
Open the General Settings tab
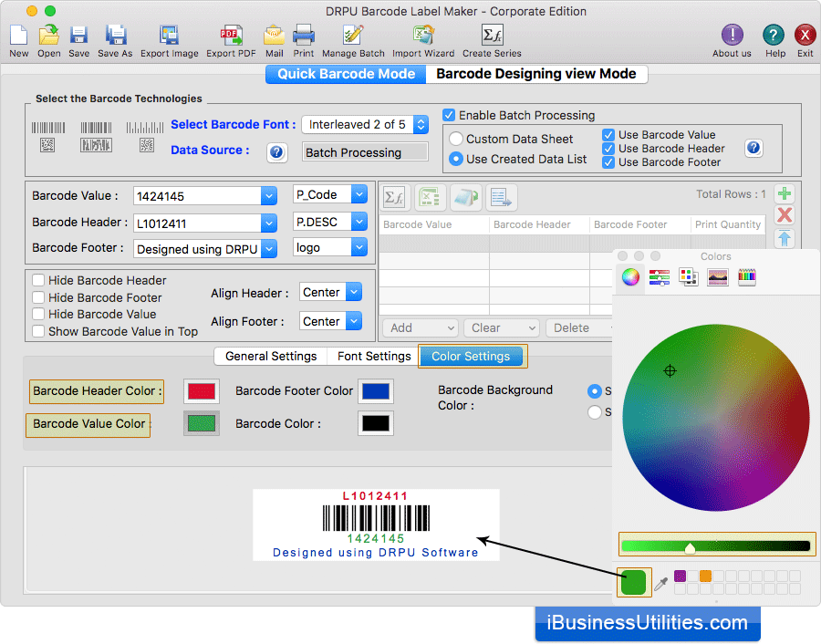click(x=271, y=356)
